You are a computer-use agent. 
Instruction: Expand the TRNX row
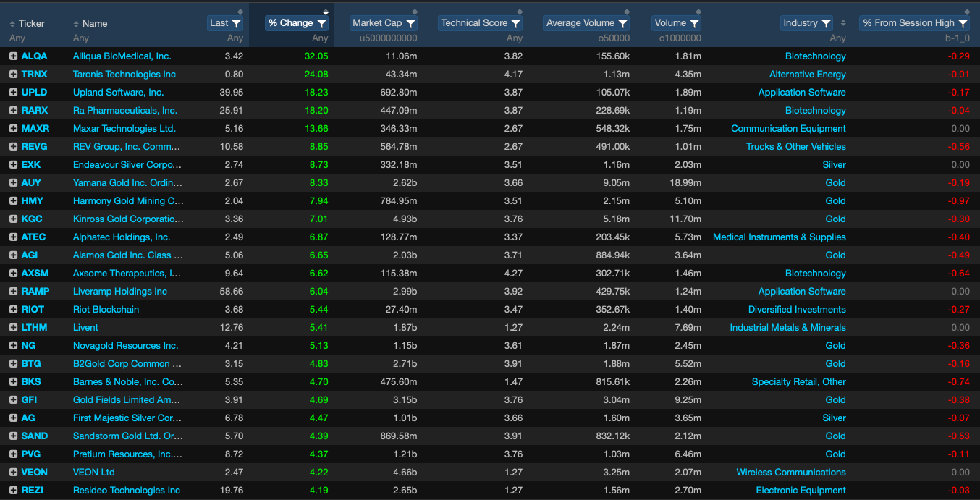pyautogui.click(x=13, y=75)
